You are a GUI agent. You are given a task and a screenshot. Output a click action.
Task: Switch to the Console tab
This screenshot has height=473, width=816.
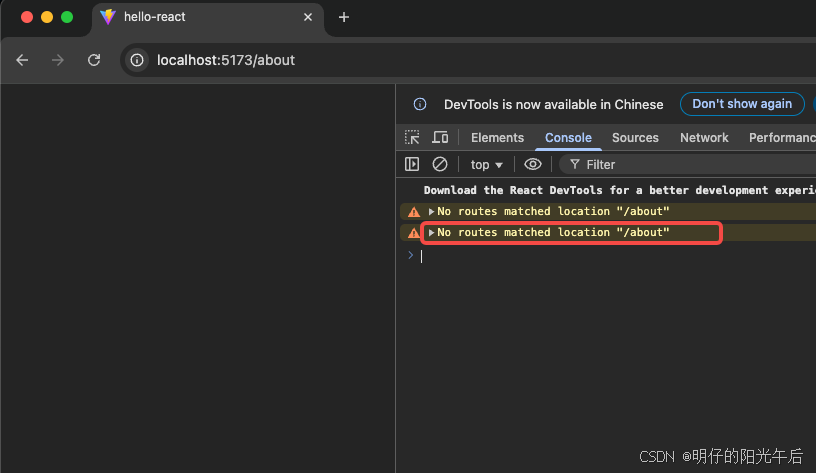[x=568, y=137]
